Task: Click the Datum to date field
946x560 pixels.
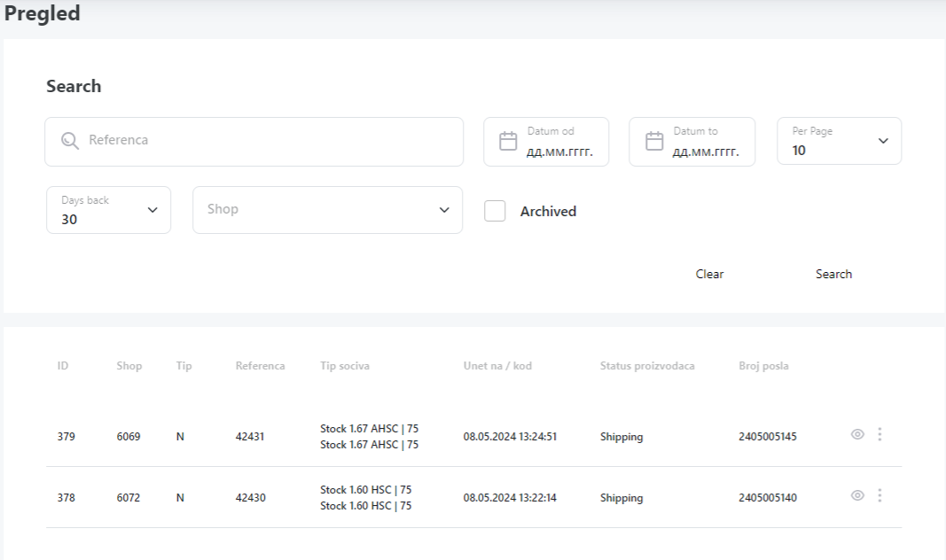Action: 706,151
